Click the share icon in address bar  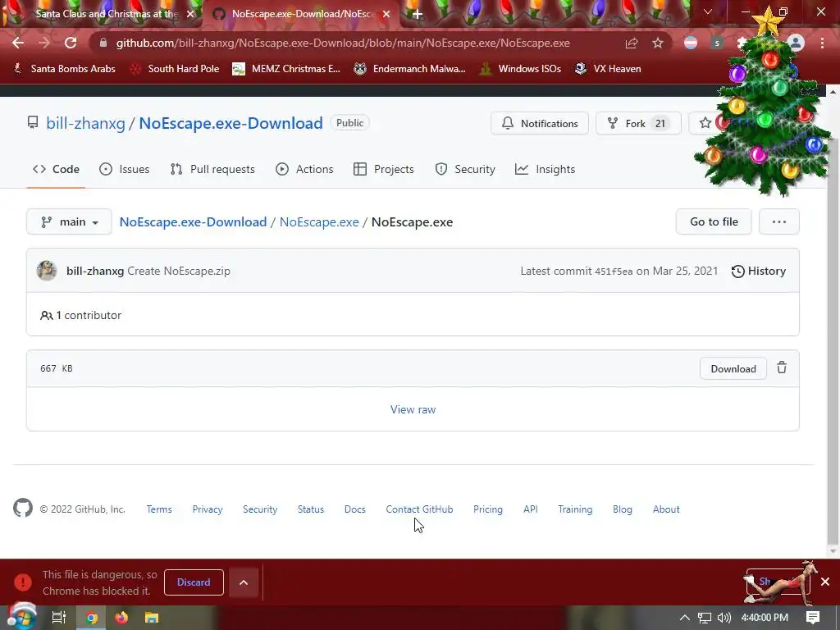[632, 43]
